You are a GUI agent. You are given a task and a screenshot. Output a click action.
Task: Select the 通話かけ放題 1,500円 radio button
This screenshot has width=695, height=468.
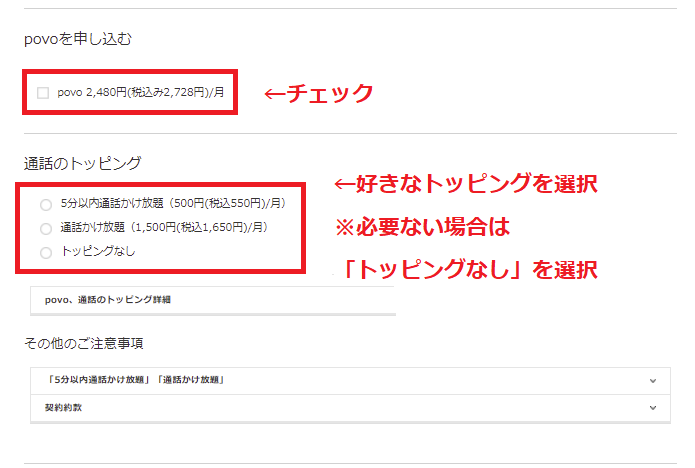[46, 228]
